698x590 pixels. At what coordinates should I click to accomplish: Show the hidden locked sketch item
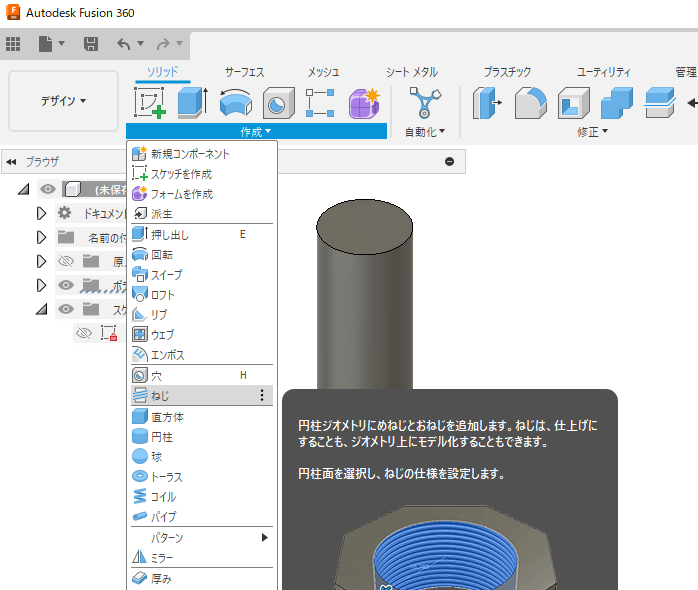84,333
